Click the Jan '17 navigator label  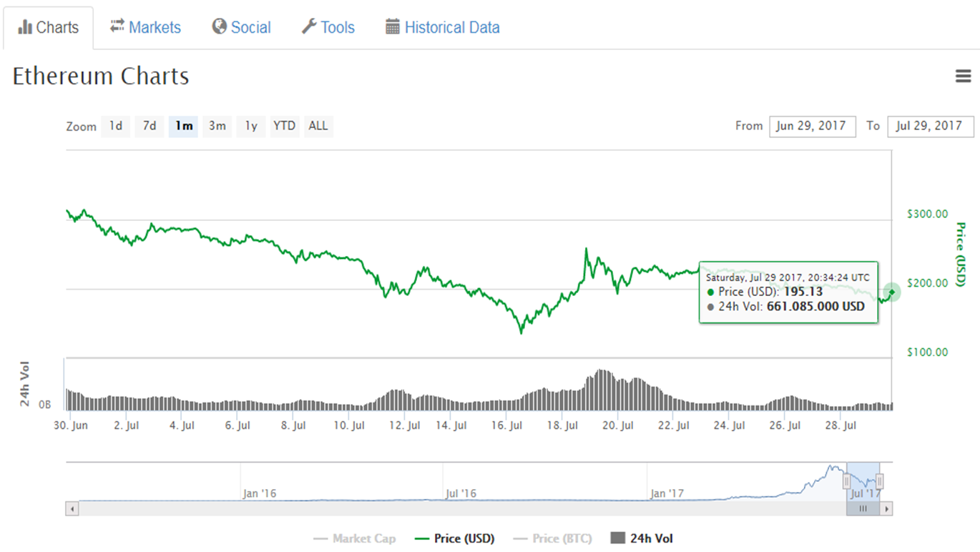pyautogui.click(x=667, y=493)
